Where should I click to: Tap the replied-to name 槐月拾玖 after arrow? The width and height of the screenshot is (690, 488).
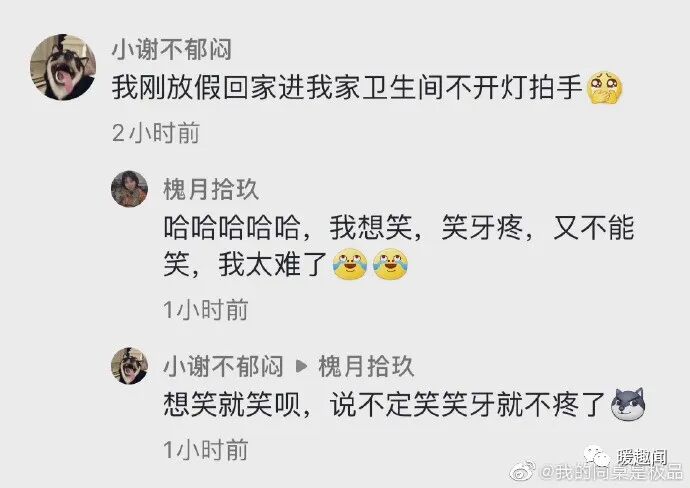[366, 366]
